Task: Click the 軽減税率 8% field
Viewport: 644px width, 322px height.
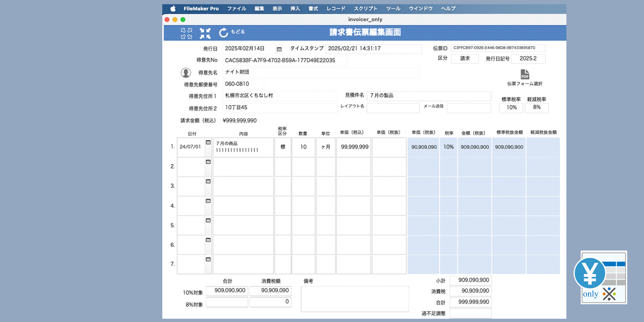Action: (537, 108)
